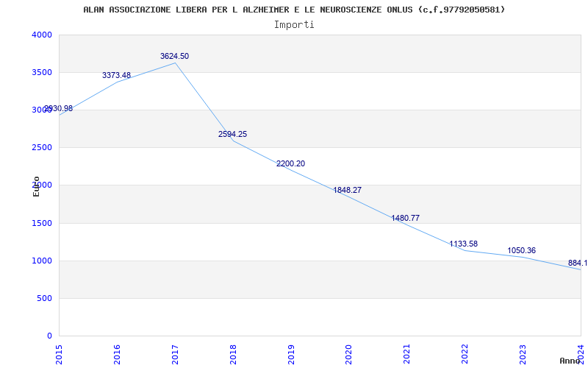Click the 4000 y-axis tick label
Viewport: 588px width, 368px height.
coord(42,35)
